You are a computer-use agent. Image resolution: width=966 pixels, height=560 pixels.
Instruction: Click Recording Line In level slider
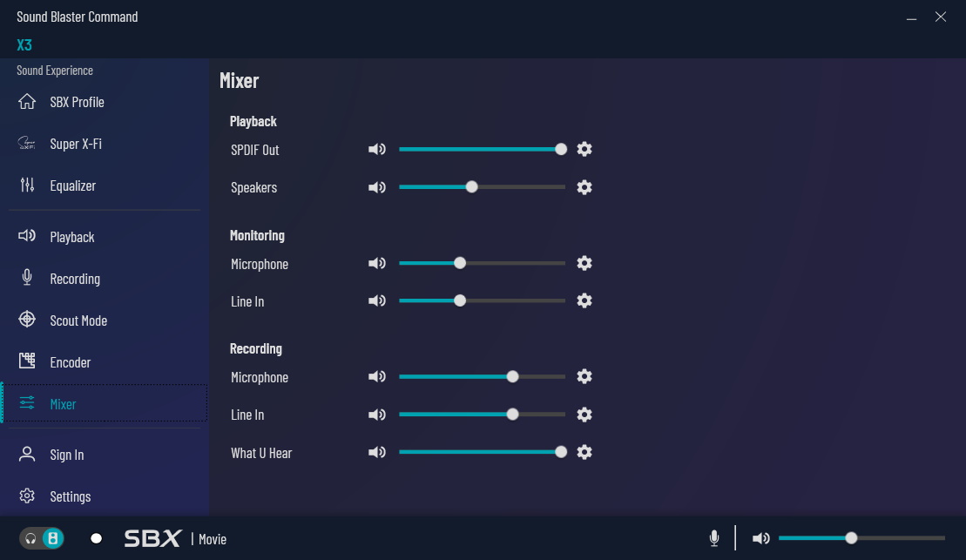483,415
